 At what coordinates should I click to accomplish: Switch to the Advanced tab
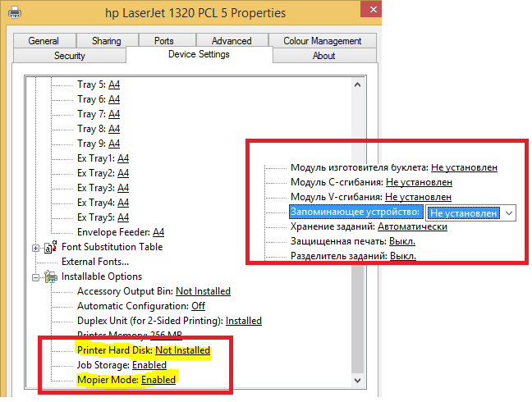click(232, 41)
